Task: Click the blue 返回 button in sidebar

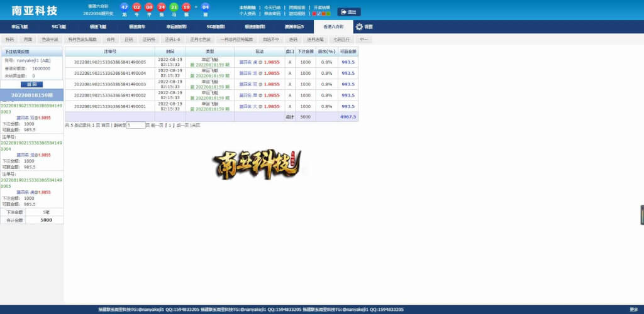Action: click(31, 84)
